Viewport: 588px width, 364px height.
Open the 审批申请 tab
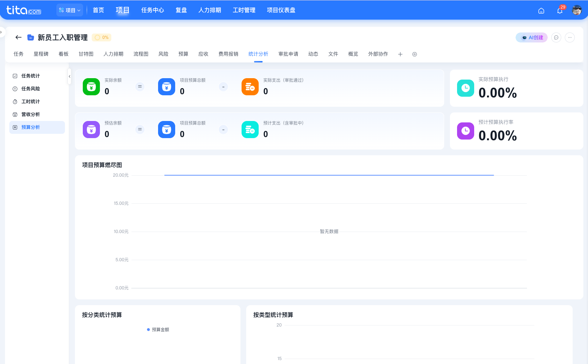(288, 54)
